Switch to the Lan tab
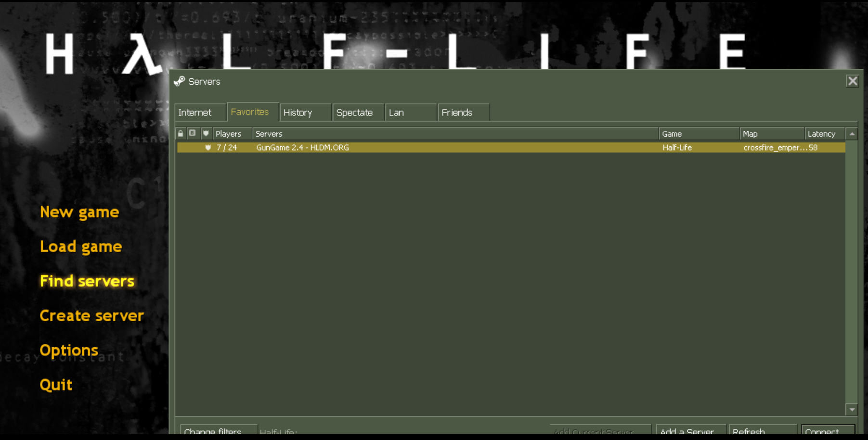This screenshot has width=868, height=440. coord(411,113)
